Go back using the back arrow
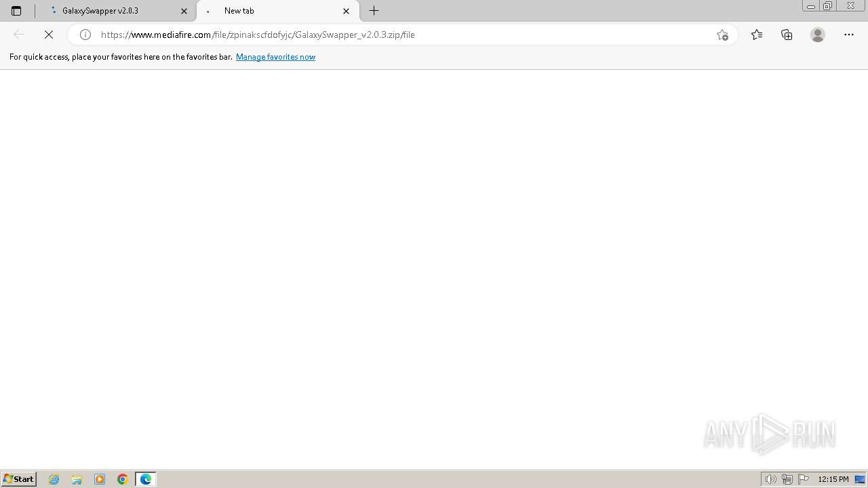Image resolution: width=868 pixels, height=488 pixels. click(x=19, y=35)
